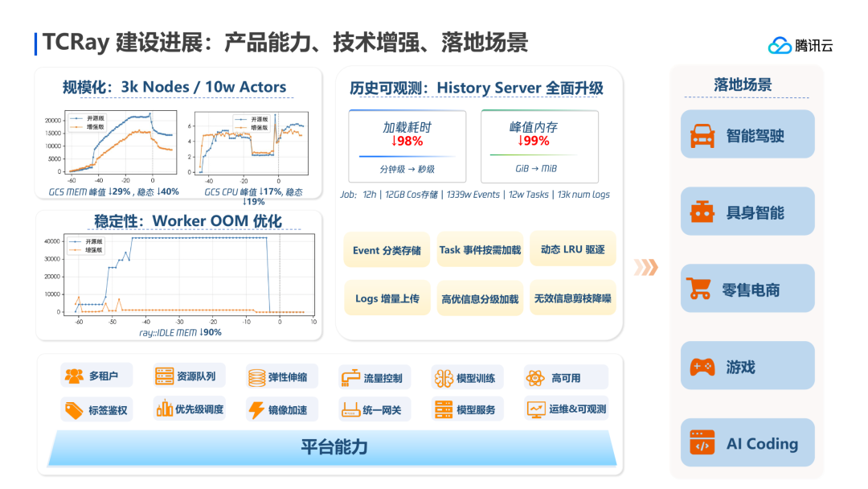
Task: Click the 落地场景 heading
Action: coord(743,84)
